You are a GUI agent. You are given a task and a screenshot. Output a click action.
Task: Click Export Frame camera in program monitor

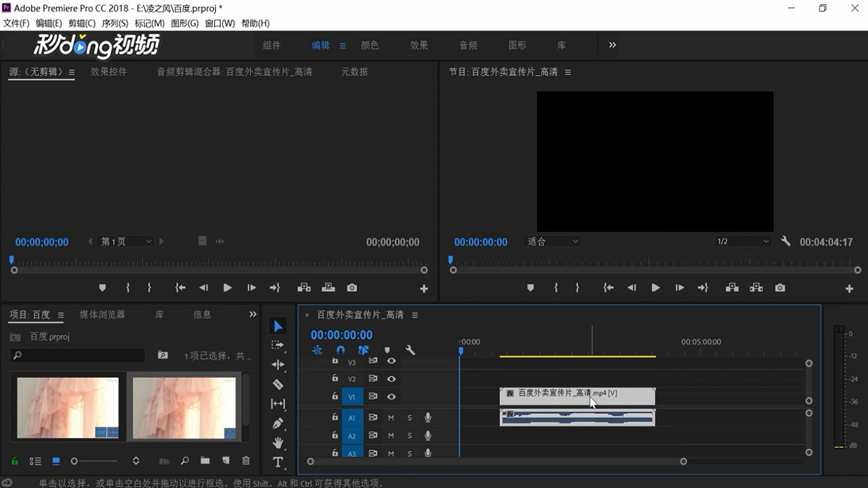[x=780, y=288]
